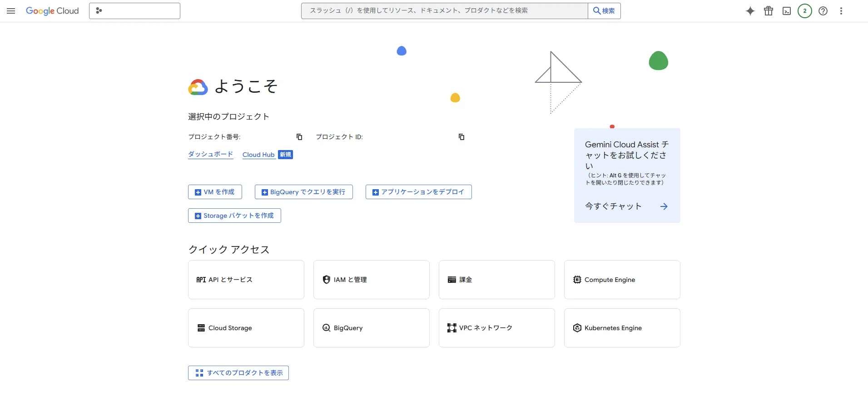
Task: Focus the resource search field
Action: [x=444, y=11]
